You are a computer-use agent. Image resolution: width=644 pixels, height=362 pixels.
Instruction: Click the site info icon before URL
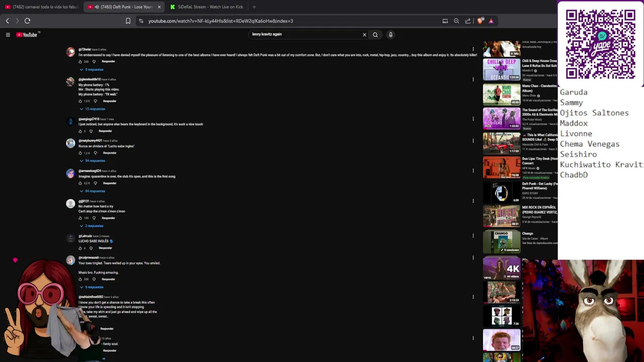pyautogui.click(x=141, y=21)
